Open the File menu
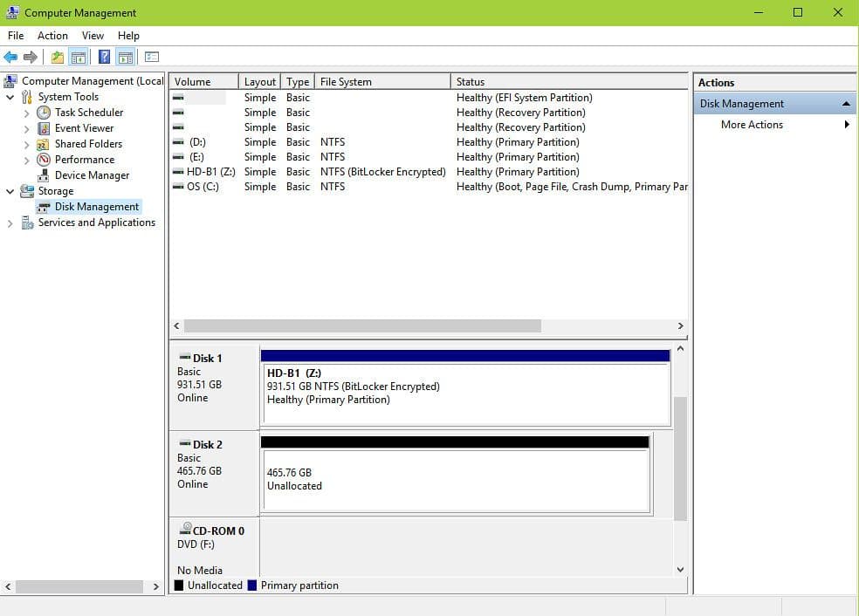 point(16,36)
